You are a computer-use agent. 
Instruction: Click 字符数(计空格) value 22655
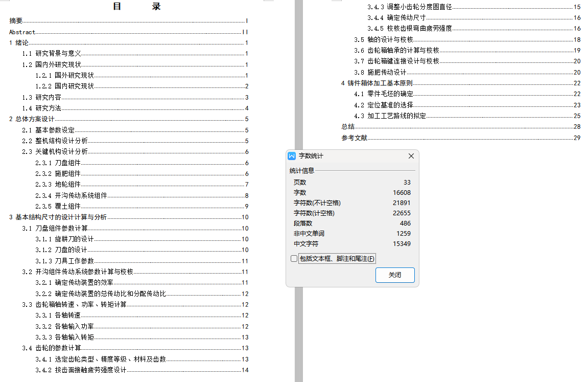402,213
